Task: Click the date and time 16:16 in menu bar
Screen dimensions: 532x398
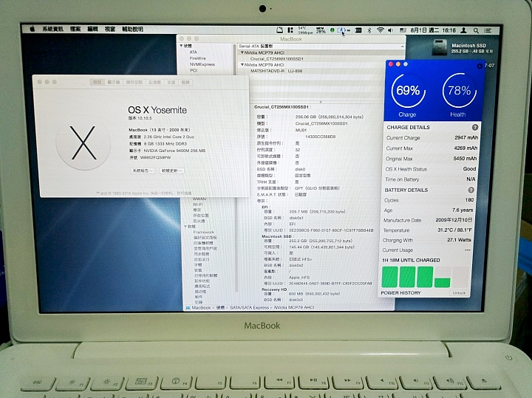Action: click(x=433, y=30)
